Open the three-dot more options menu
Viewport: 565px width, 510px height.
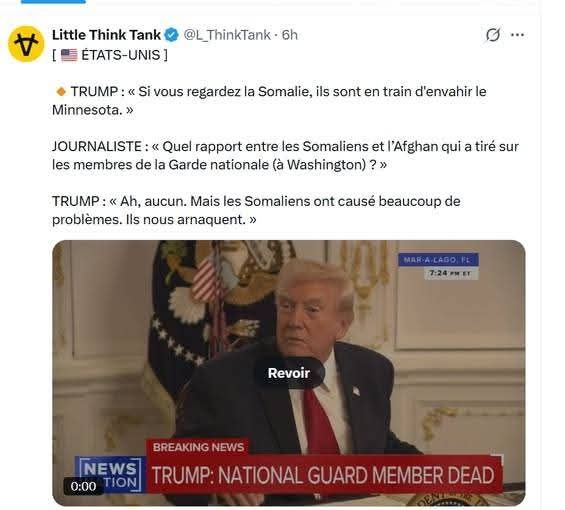(x=517, y=35)
